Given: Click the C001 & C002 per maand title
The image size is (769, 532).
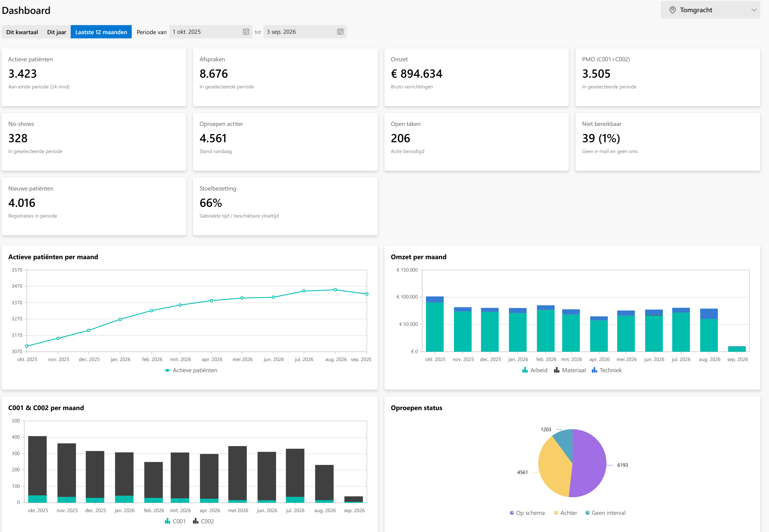Looking at the screenshot, I should tap(46, 408).
